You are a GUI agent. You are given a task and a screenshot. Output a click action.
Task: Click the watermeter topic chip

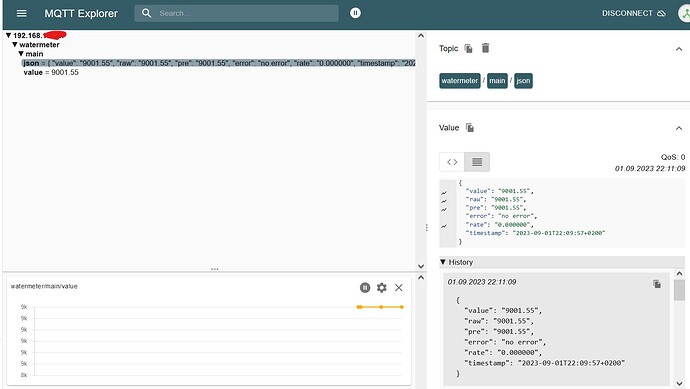click(459, 81)
